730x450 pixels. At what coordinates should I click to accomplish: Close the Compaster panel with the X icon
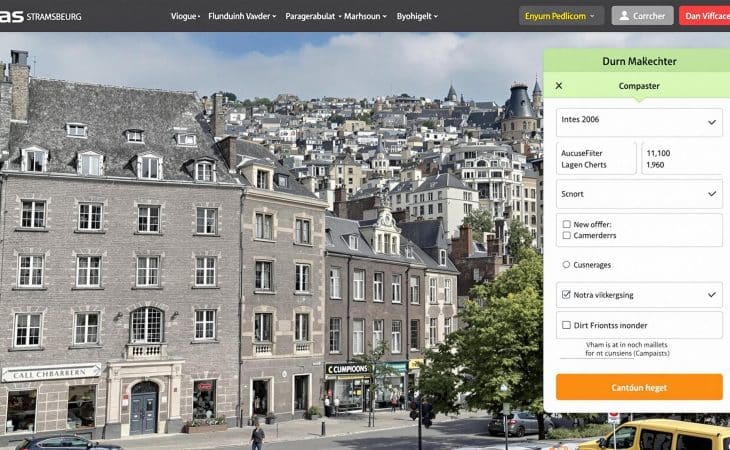pos(559,86)
